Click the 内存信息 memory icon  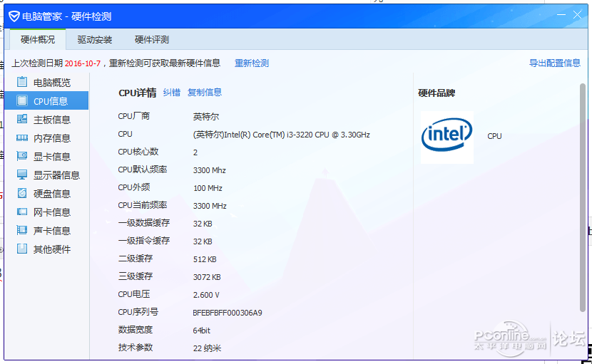point(22,137)
